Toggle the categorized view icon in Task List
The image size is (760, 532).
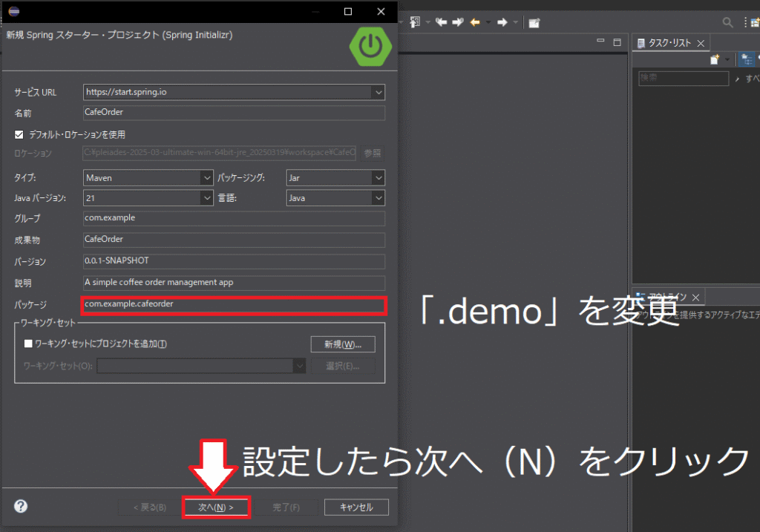tap(747, 59)
